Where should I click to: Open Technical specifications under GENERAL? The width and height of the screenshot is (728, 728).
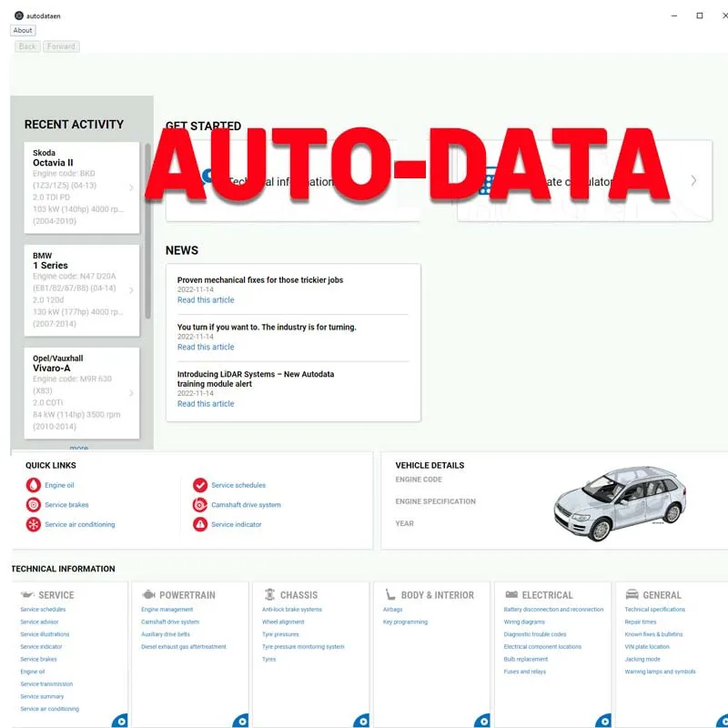(x=655, y=610)
